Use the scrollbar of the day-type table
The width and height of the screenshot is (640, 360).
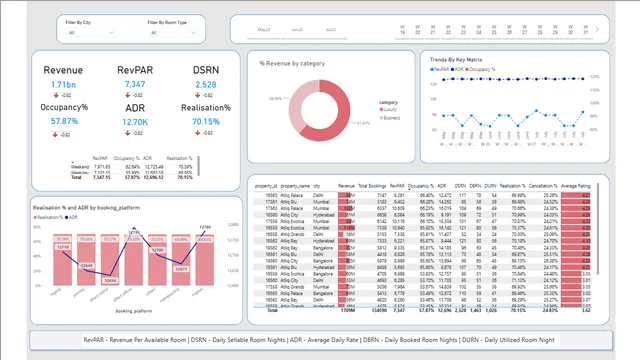click(x=199, y=166)
